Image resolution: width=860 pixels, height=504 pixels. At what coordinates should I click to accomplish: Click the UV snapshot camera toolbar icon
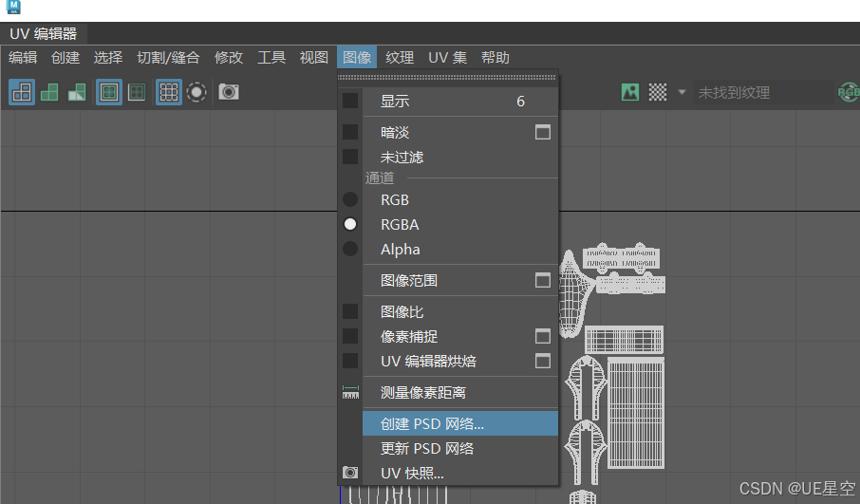229,92
